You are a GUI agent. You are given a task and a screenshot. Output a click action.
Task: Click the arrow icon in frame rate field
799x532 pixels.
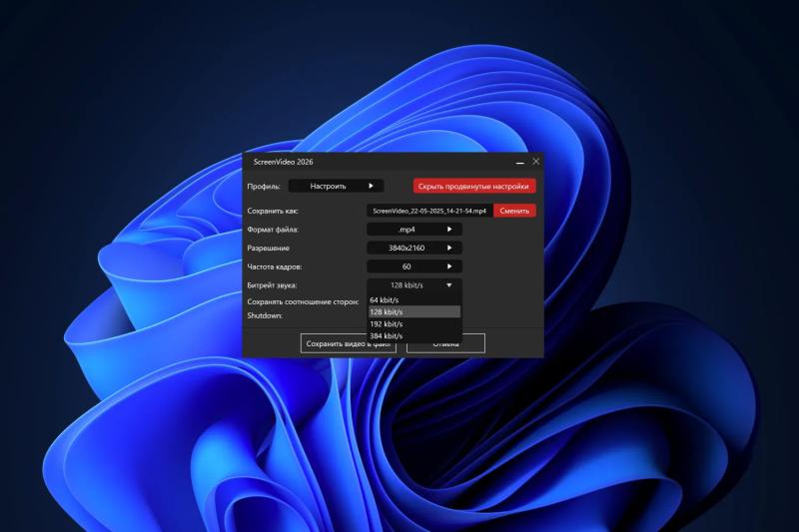pyautogui.click(x=449, y=266)
